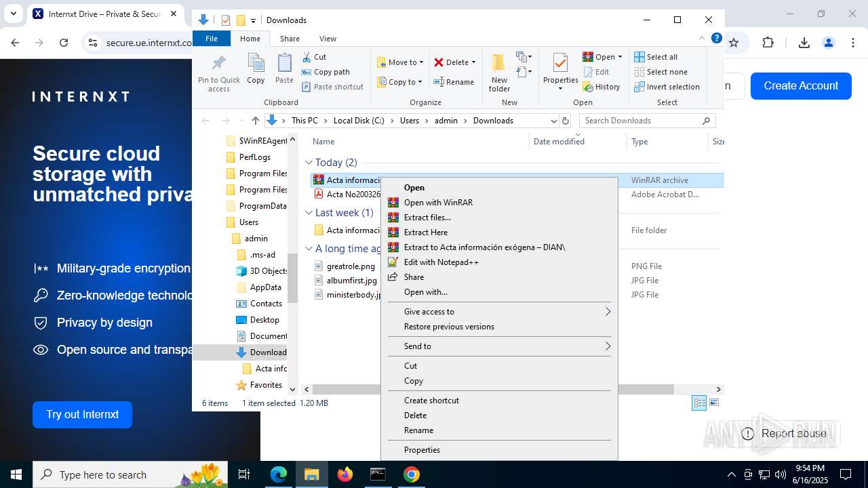The height and width of the screenshot is (488, 868).
Task: Switch to the View ribbon tab
Action: point(328,39)
